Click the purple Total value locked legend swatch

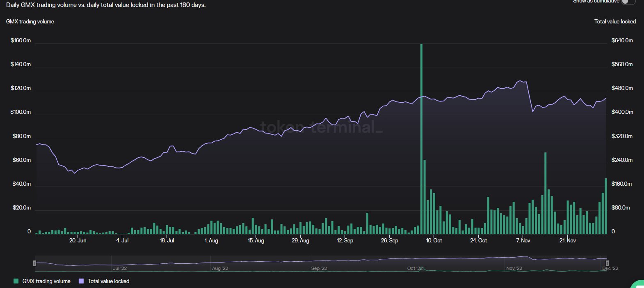click(x=81, y=281)
